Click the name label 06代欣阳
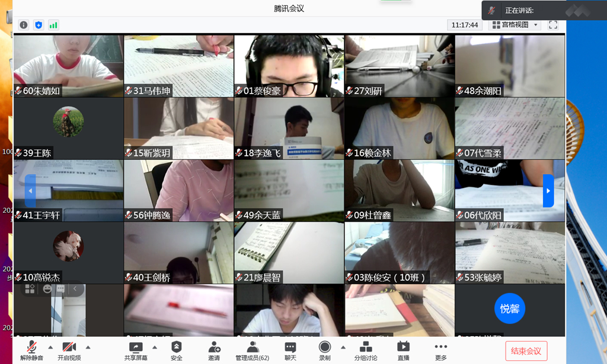 pyautogui.click(x=483, y=215)
